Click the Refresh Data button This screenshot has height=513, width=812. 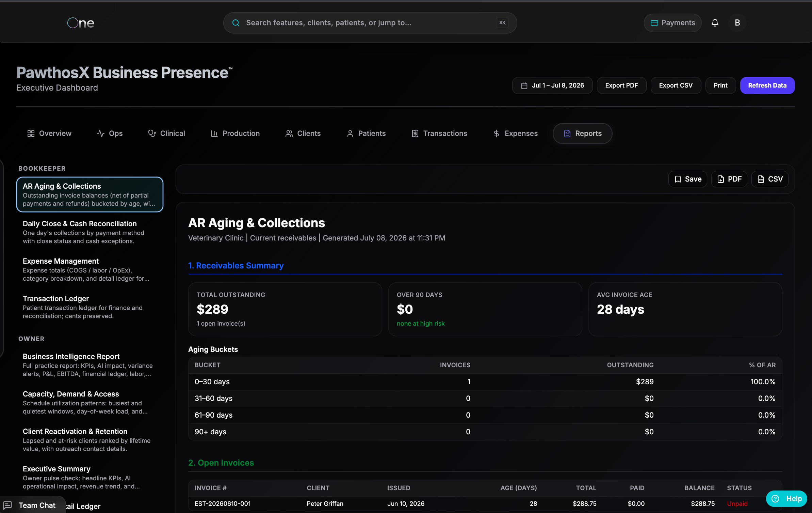[767, 85]
